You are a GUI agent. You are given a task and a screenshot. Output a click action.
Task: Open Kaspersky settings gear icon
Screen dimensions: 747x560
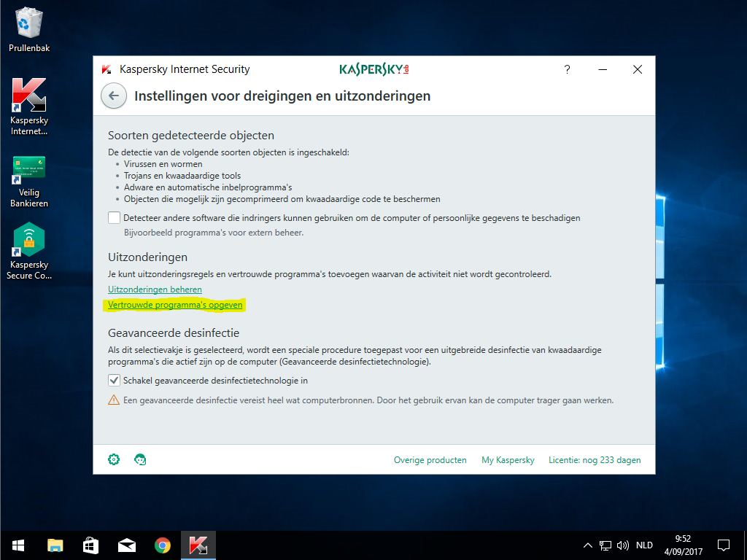click(x=114, y=459)
